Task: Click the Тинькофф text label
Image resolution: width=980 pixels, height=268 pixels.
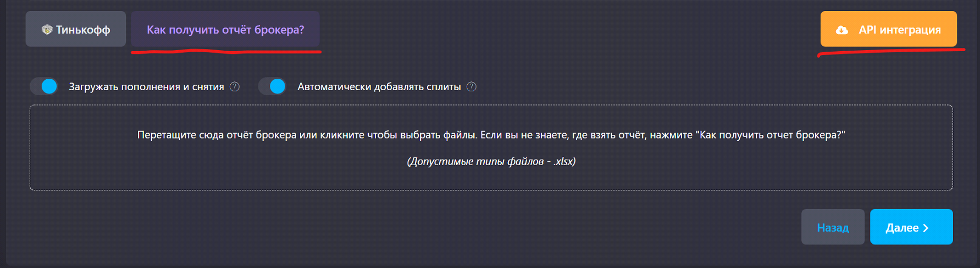Action: [83, 30]
